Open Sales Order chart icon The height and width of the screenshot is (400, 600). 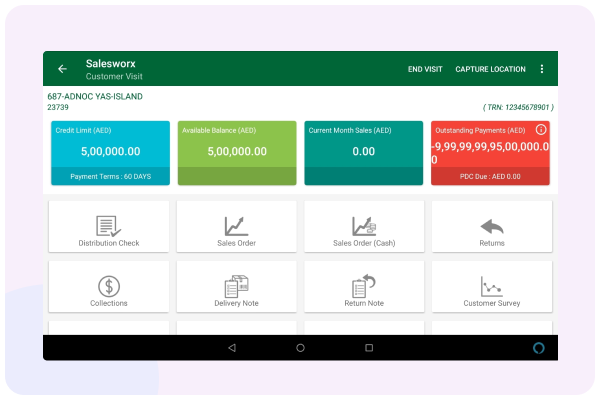click(x=236, y=226)
